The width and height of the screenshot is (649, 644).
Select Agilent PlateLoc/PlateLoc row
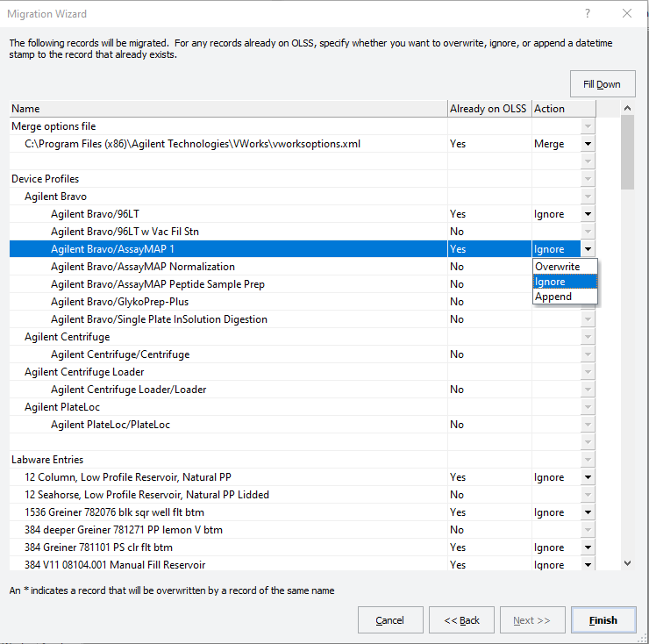coord(303,425)
